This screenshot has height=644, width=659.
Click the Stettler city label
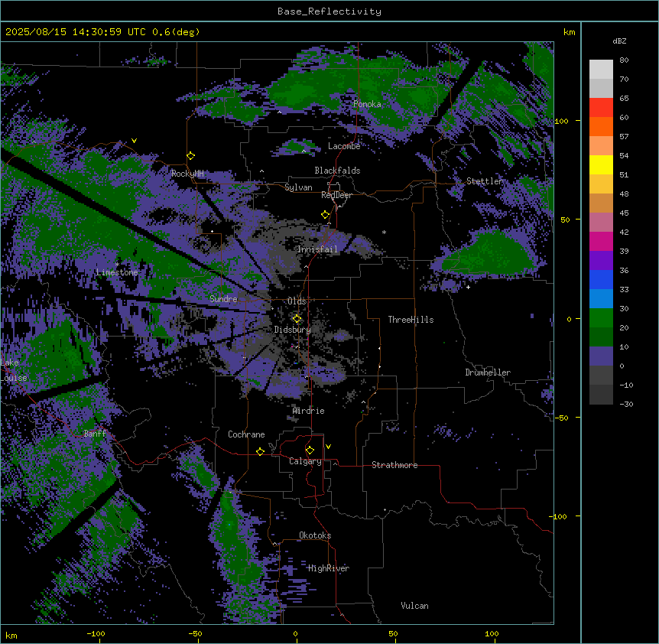[485, 181]
